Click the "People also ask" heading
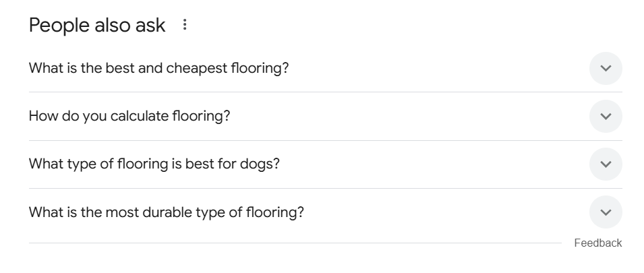The image size is (644, 273). [x=97, y=26]
